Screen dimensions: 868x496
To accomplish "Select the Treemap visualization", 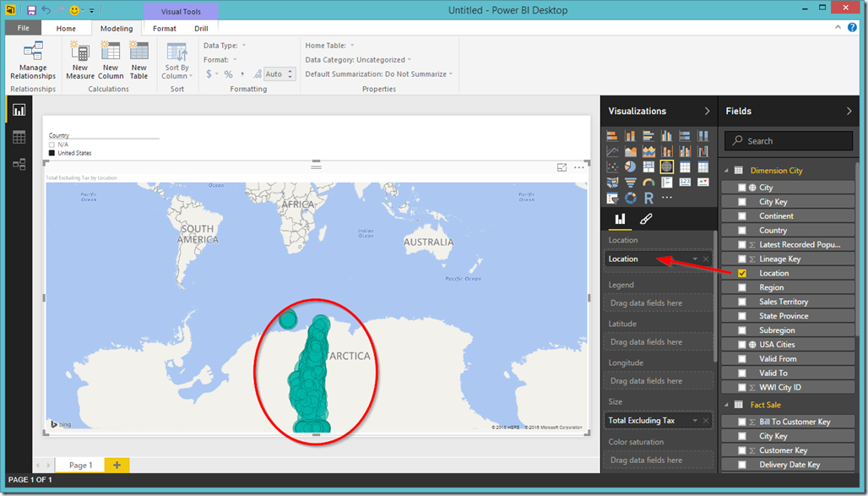I will coord(648,166).
